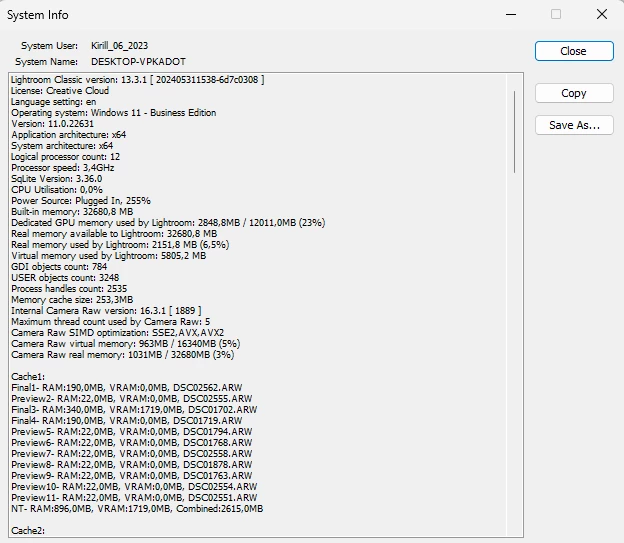
Task: Click the vertical scrollbar thumb in the info box
Action: [515, 132]
